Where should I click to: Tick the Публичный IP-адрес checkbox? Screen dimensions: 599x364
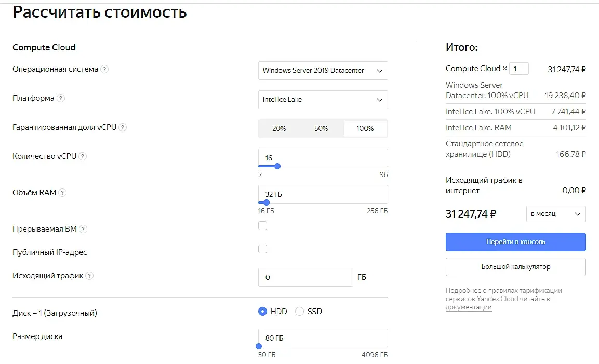(x=262, y=249)
